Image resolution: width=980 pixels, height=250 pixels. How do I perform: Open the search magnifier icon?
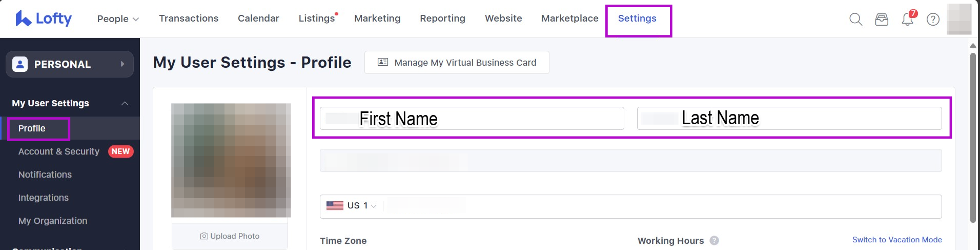click(855, 20)
